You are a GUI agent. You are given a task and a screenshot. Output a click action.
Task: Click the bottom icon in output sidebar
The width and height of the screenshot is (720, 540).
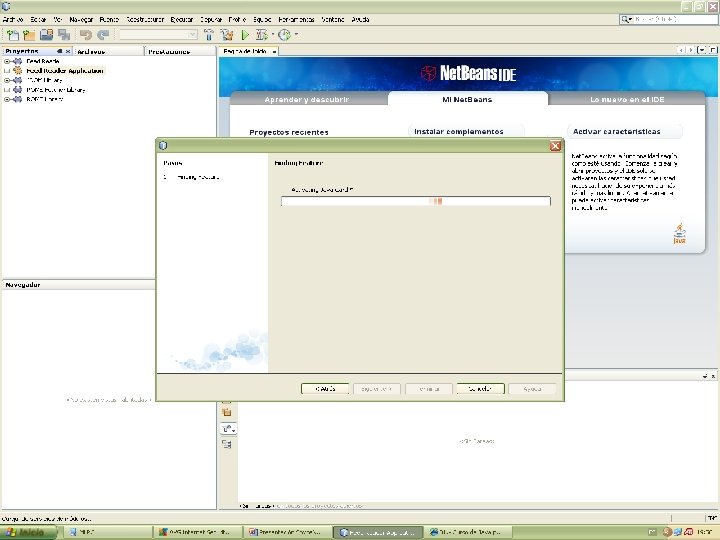pos(227,444)
